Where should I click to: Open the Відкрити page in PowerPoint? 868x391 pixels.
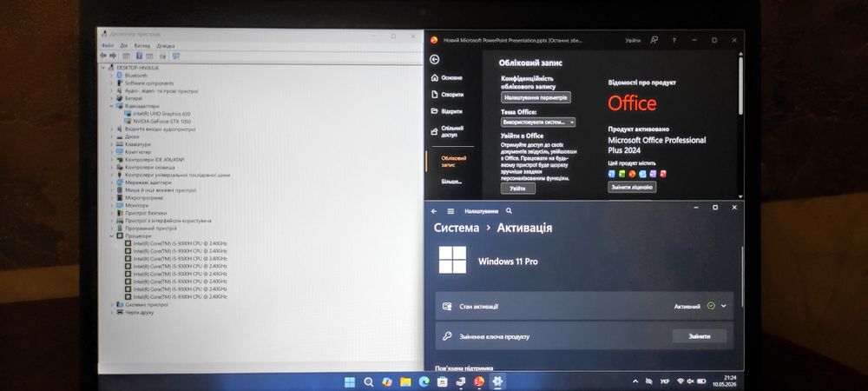point(447,111)
